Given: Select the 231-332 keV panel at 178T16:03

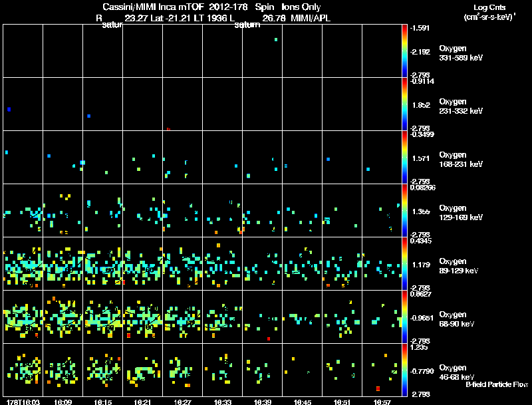Looking at the screenshot, I should [23, 104].
